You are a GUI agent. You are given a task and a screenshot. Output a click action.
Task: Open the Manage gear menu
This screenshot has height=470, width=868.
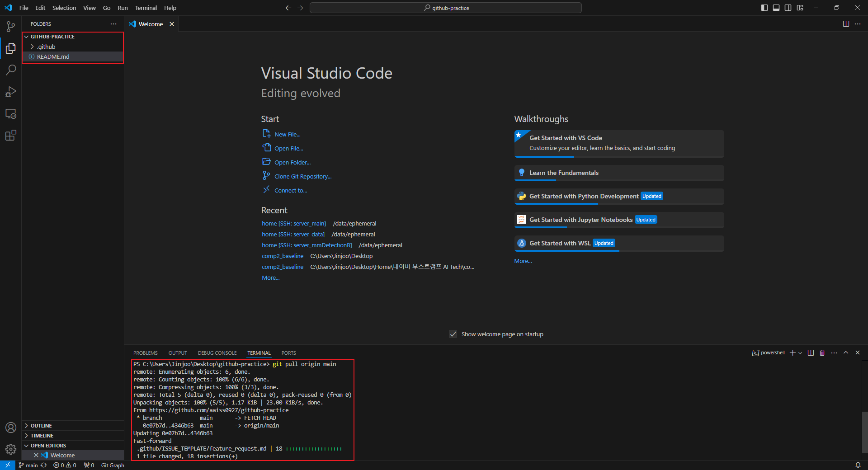(11, 449)
